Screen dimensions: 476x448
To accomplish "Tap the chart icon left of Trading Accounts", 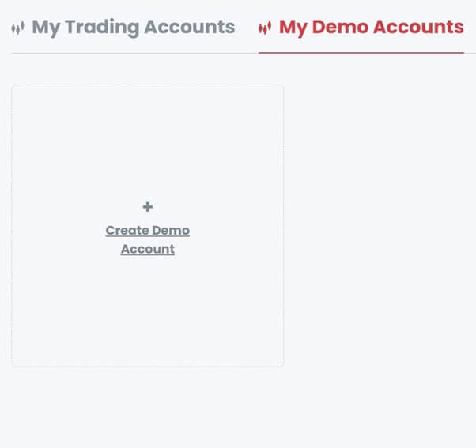I will coord(17,28).
